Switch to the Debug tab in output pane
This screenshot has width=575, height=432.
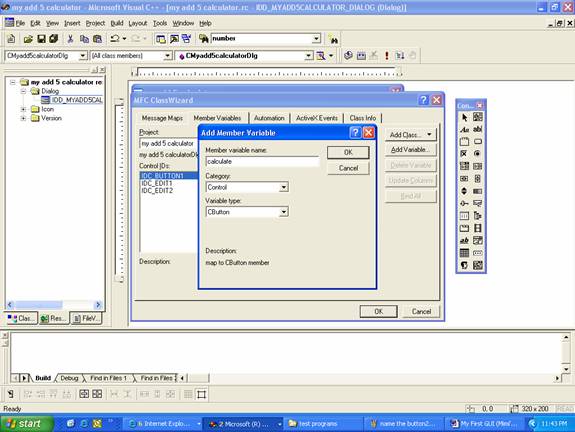(69, 378)
